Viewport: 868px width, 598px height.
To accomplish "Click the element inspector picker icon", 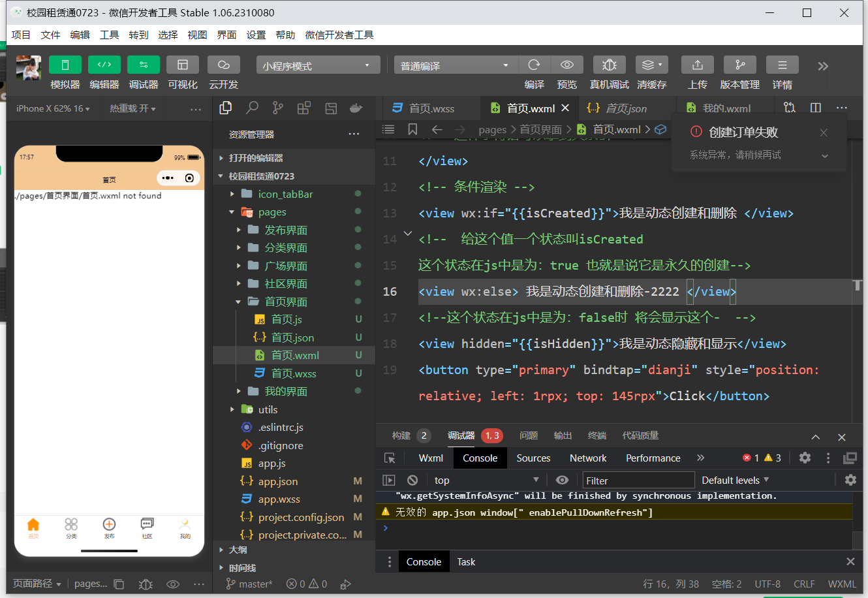I will [390, 458].
